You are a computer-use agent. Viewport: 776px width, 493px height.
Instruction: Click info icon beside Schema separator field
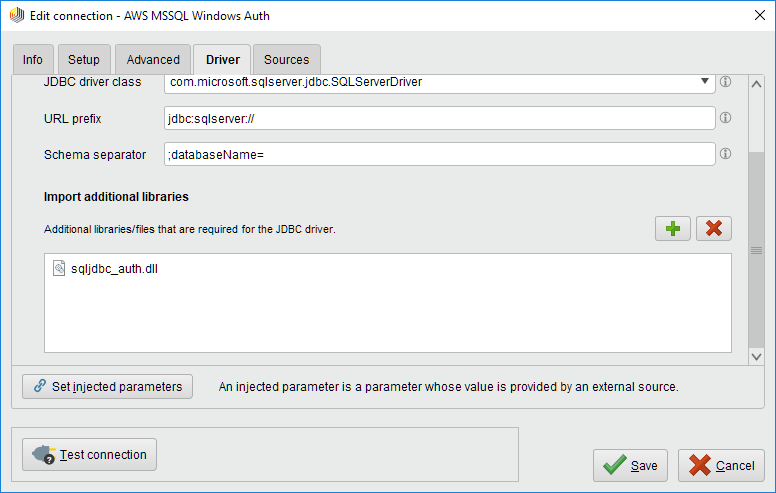(x=726, y=154)
